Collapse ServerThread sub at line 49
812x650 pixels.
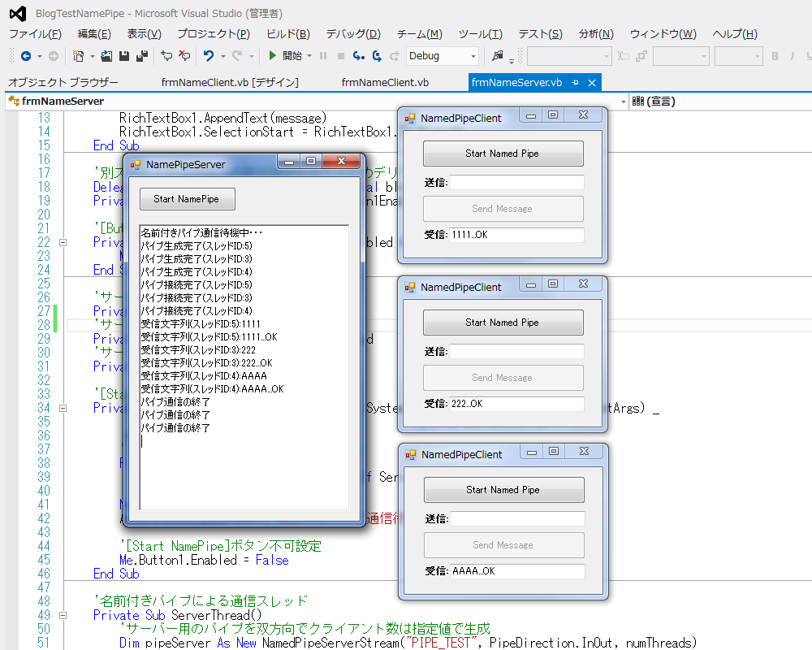point(63,615)
